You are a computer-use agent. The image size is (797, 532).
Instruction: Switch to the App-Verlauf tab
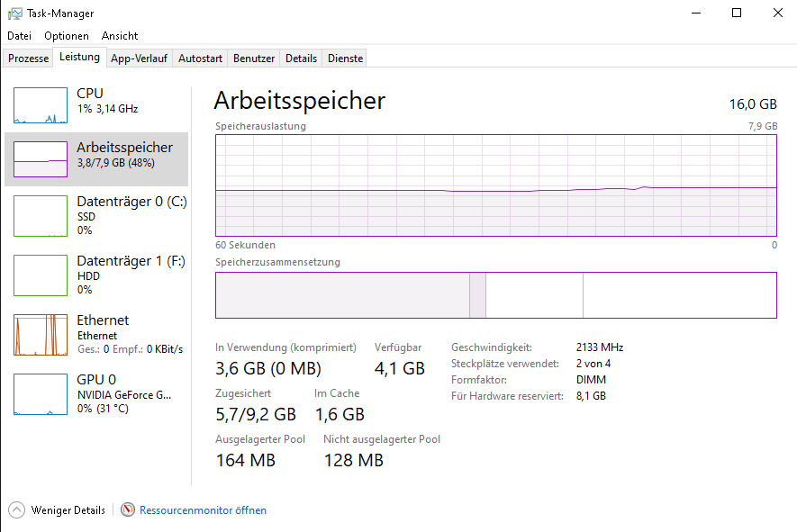140,59
